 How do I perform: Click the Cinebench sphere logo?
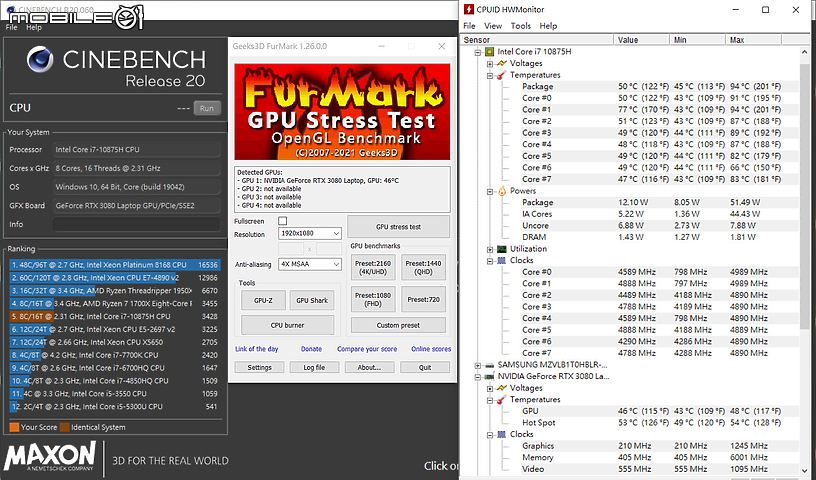(40, 59)
